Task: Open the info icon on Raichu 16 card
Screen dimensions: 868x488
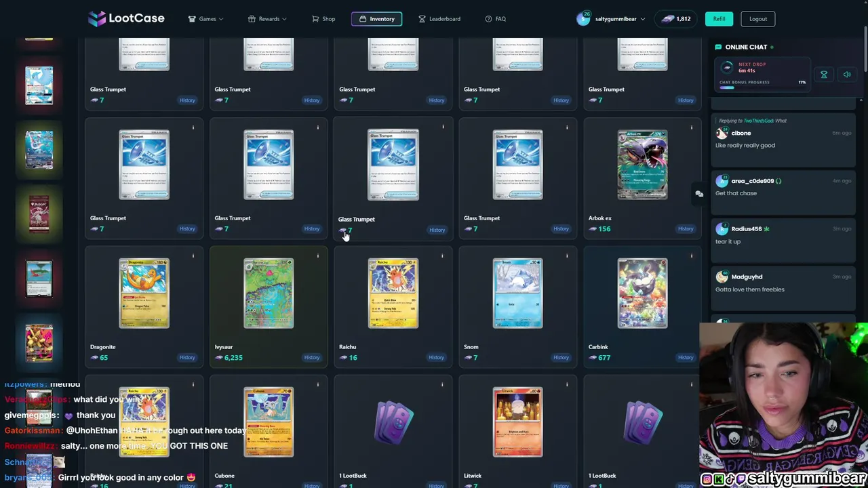Action: point(442,256)
